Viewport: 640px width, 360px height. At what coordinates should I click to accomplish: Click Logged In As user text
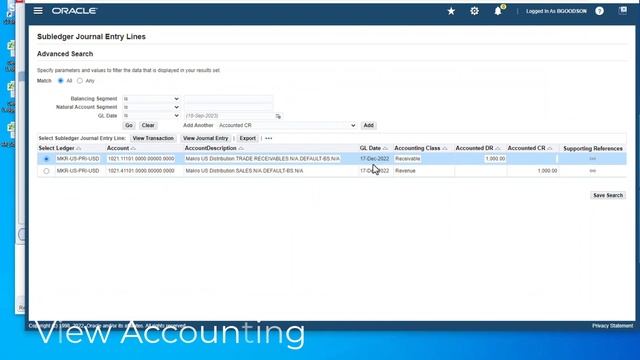pos(556,11)
